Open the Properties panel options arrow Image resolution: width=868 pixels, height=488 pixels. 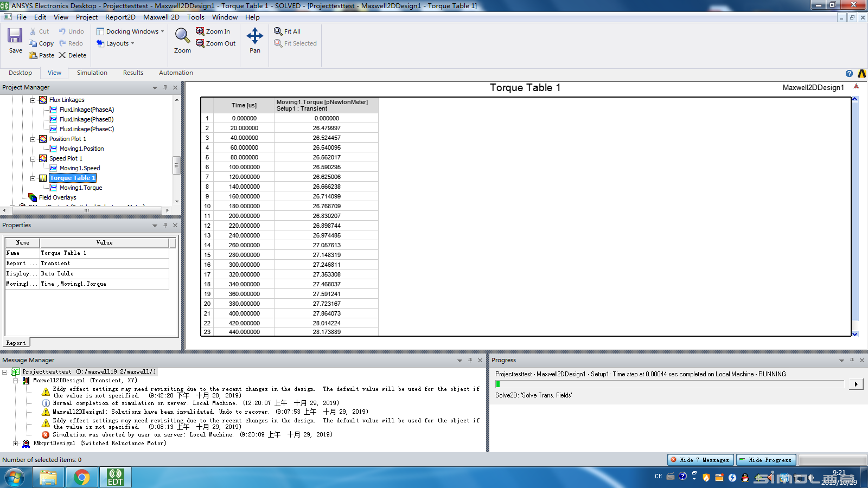click(155, 225)
